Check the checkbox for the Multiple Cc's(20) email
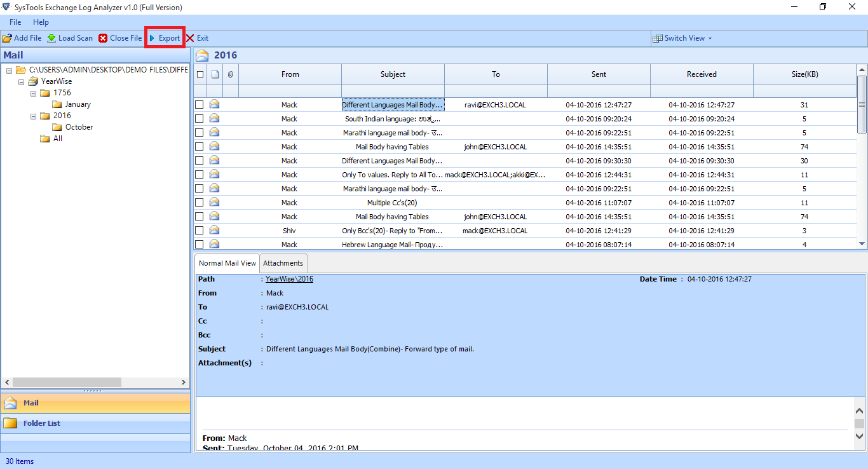 click(199, 202)
